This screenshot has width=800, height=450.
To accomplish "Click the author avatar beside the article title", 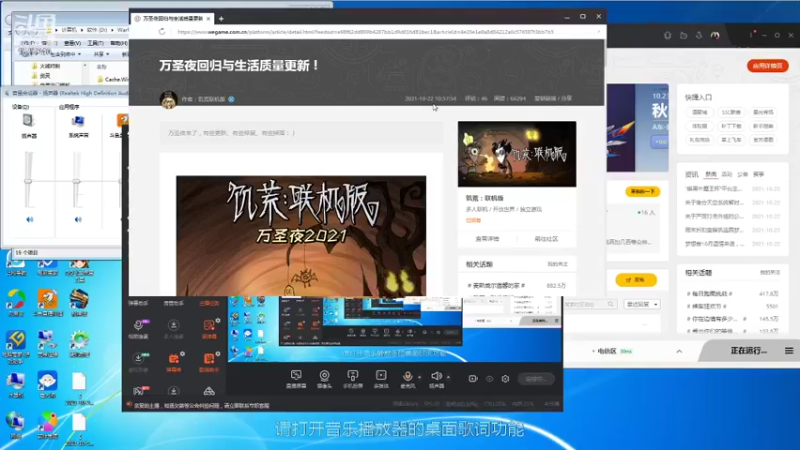I will coord(168,99).
